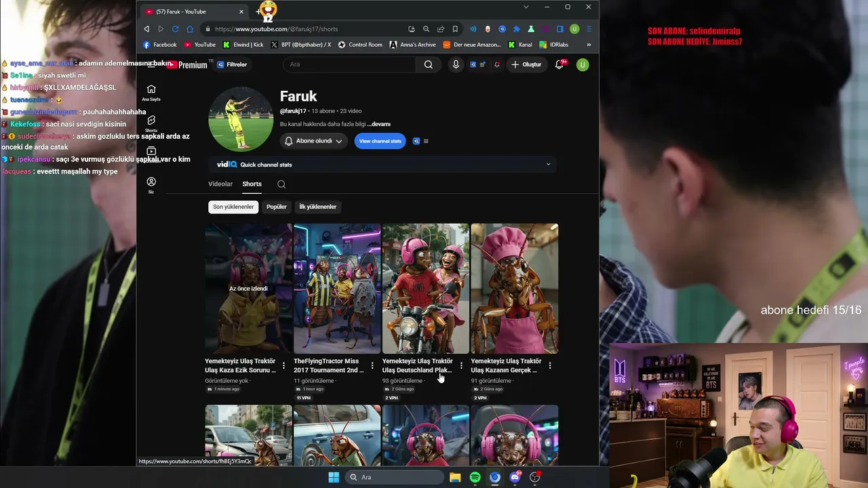868x488 pixels.
Task: Click the vidIQ icon beside View channel stats
Action: coord(416,141)
